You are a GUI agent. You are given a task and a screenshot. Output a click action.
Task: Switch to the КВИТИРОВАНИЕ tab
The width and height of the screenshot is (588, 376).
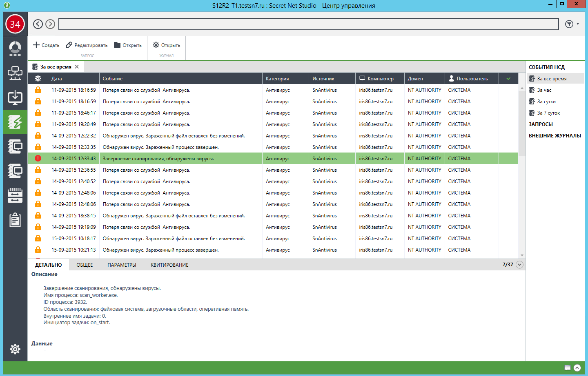click(169, 265)
